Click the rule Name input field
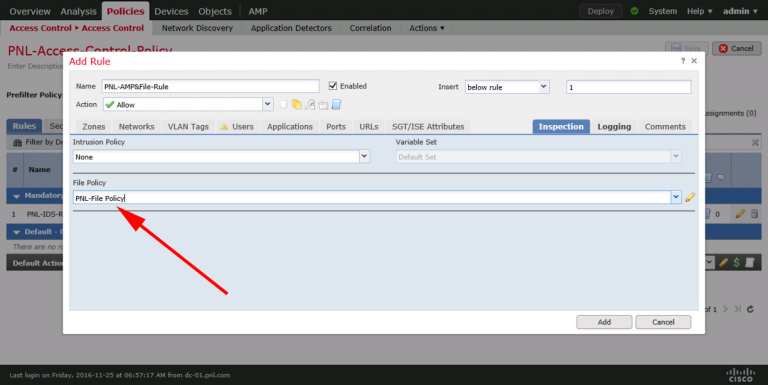 point(211,87)
